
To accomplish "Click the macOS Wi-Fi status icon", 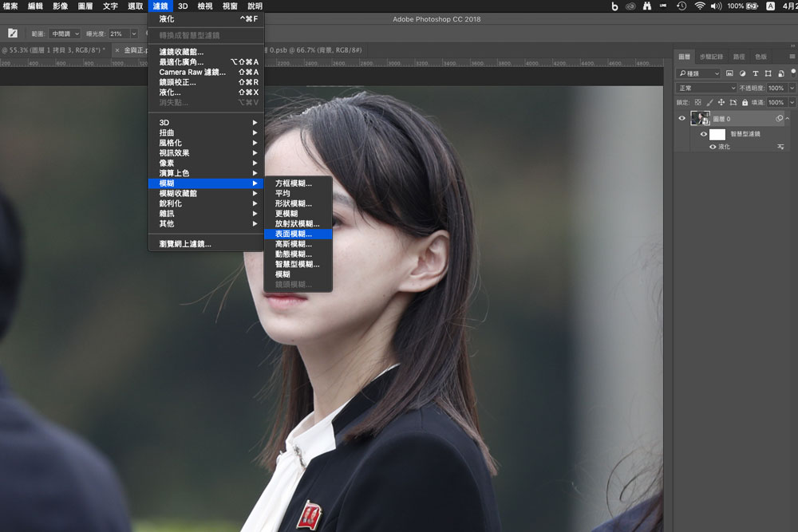I will click(700, 6).
